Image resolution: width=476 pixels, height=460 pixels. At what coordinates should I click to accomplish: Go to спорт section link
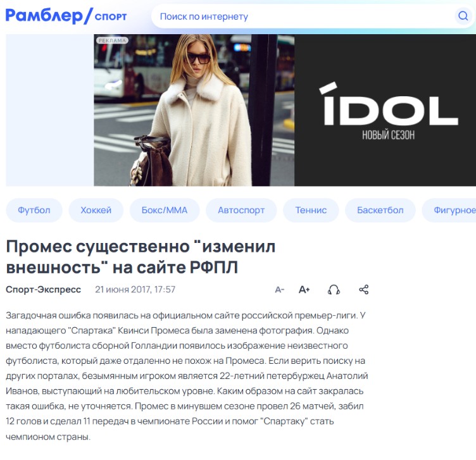coord(111,16)
